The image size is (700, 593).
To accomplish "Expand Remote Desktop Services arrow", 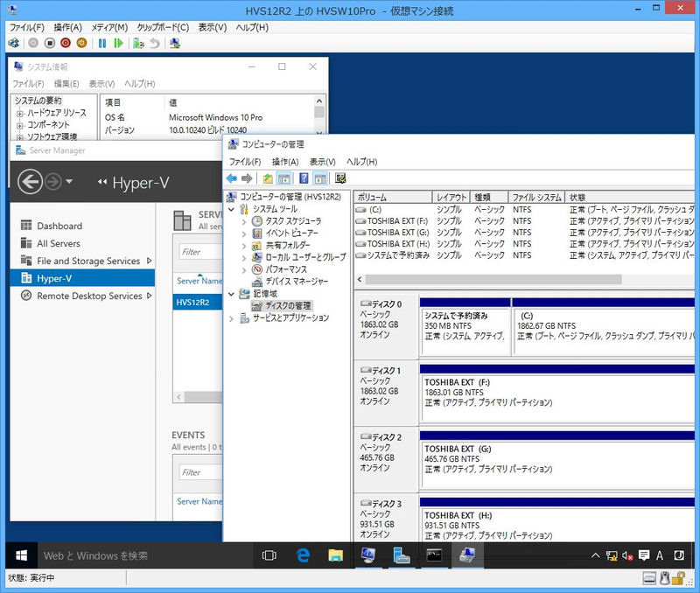I will click(149, 296).
